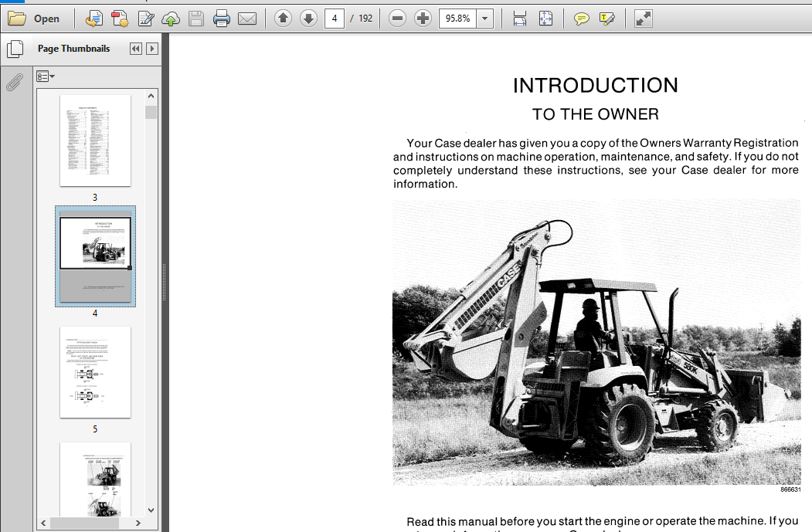Open the attachments paperclip panel
Screen dimensions: 812x532
point(15,83)
